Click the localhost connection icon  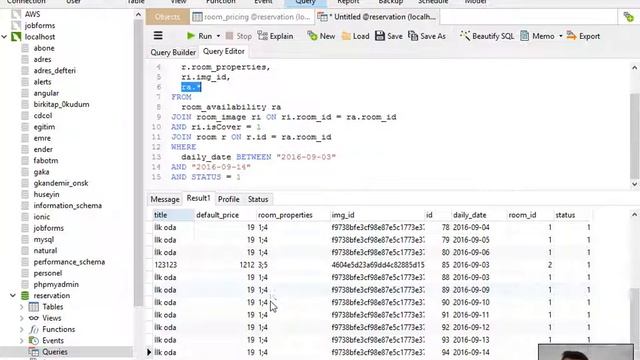coord(16,37)
